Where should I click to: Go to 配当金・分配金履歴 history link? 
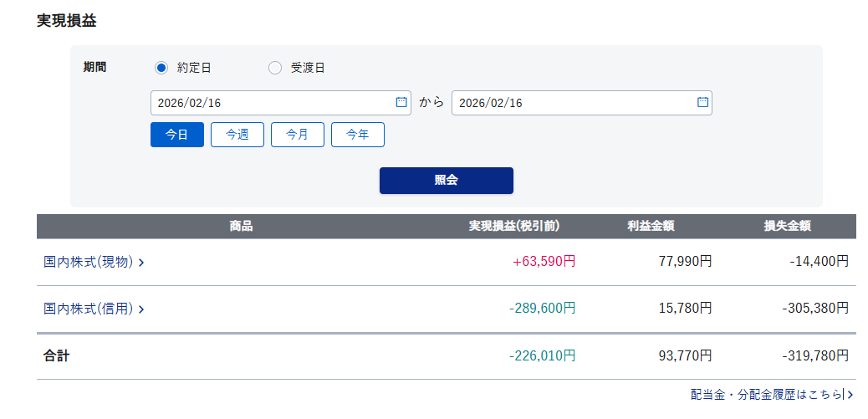pos(765,394)
